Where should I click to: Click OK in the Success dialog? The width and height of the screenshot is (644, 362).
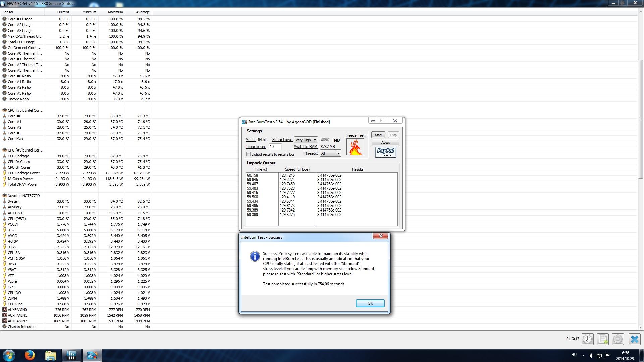(370, 303)
